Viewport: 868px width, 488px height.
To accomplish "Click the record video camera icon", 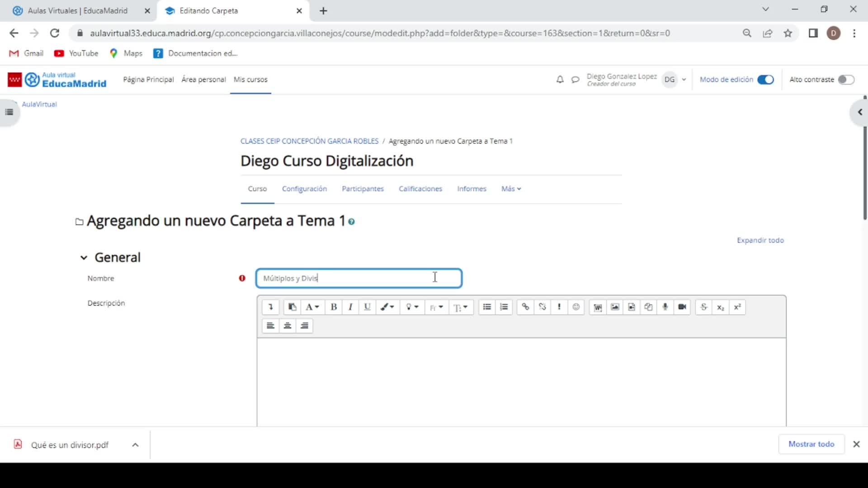I will tap(682, 307).
